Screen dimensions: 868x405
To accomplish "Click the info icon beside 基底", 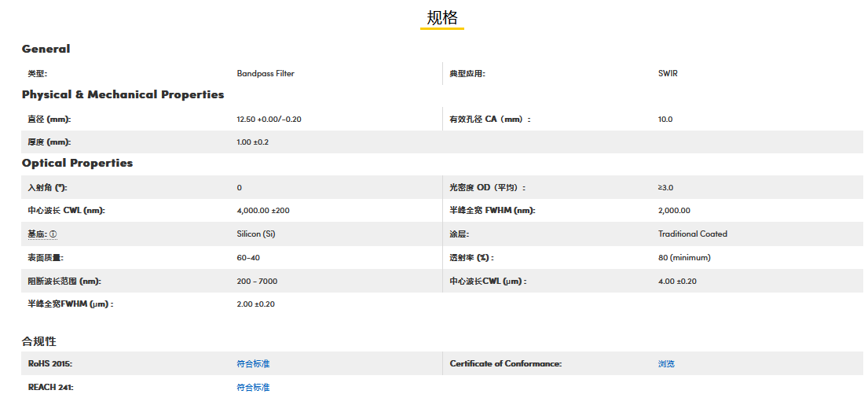I will click(x=53, y=234).
